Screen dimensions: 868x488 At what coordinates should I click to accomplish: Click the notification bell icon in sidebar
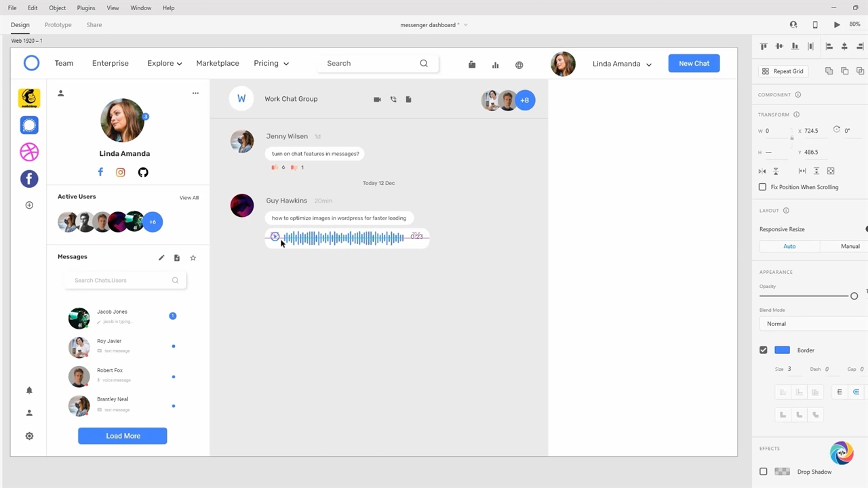(x=29, y=390)
